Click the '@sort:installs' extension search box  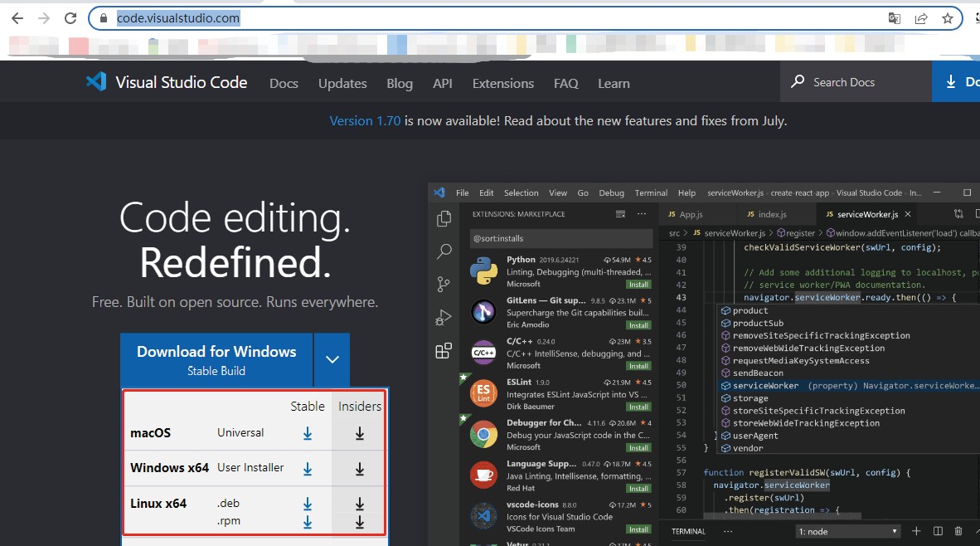click(x=561, y=238)
